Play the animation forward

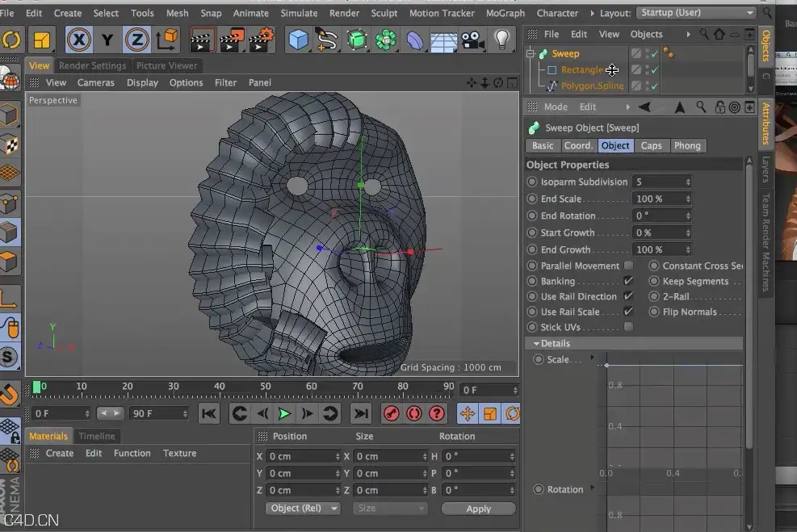pos(284,413)
